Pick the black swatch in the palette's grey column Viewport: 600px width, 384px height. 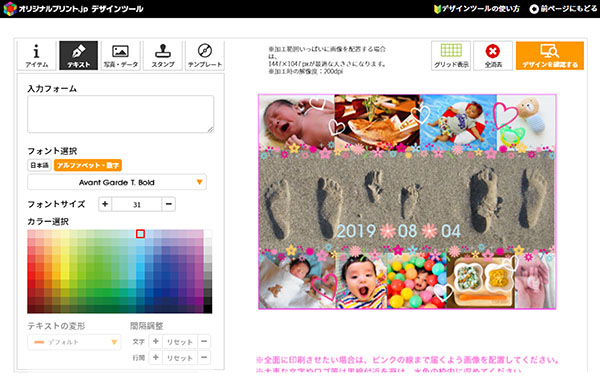coord(208,309)
